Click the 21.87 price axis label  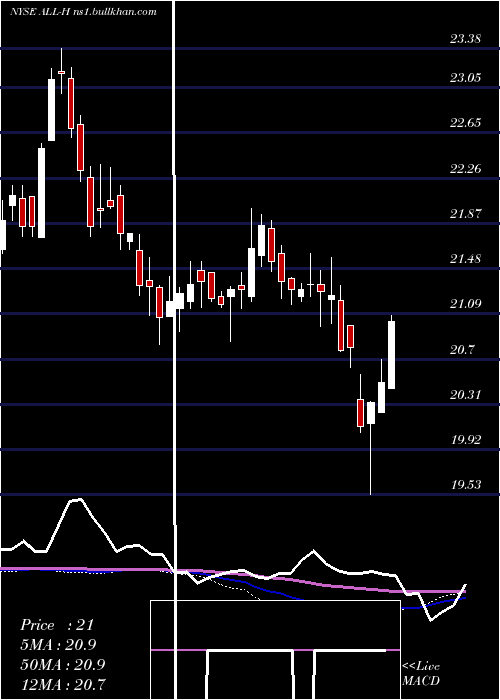click(466, 214)
